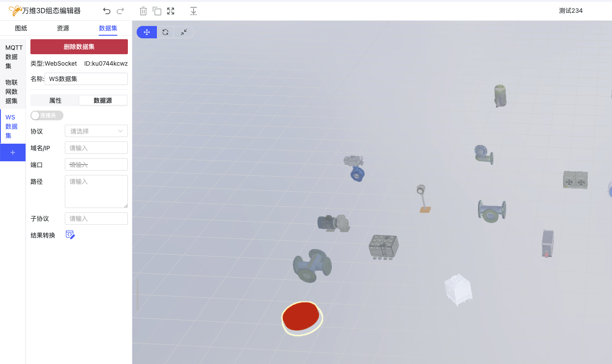
Task: Add a new dataset with plus button
Action: coord(13,152)
